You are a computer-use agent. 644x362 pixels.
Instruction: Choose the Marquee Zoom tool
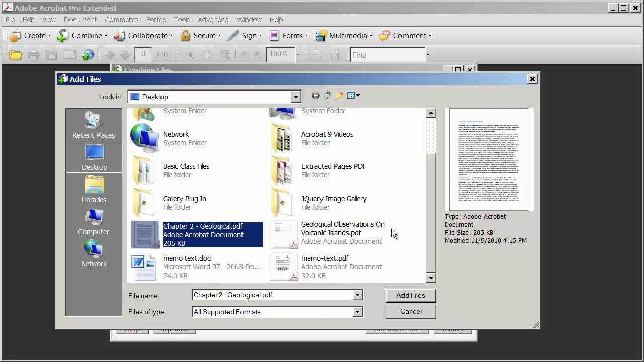pyautogui.click(x=225, y=55)
